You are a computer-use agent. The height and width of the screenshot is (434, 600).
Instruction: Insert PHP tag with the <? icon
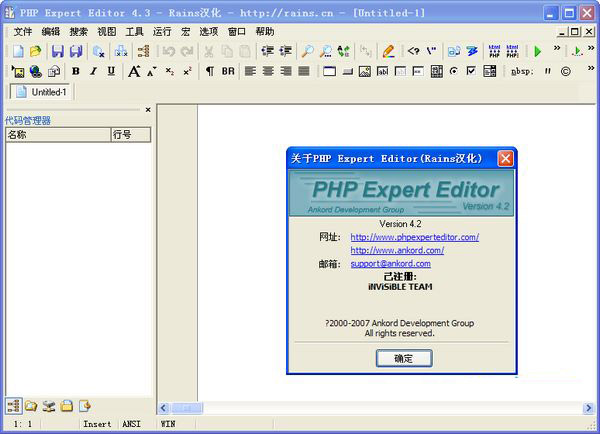point(413,51)
